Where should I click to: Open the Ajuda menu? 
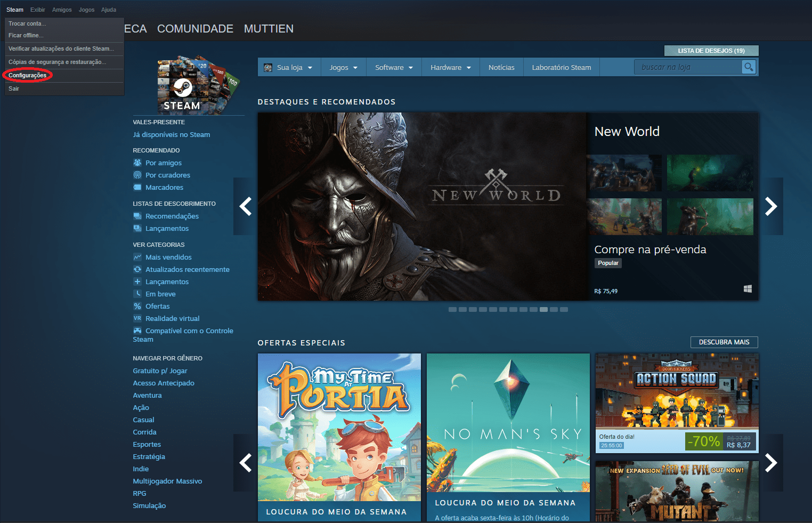pos(109,10)
